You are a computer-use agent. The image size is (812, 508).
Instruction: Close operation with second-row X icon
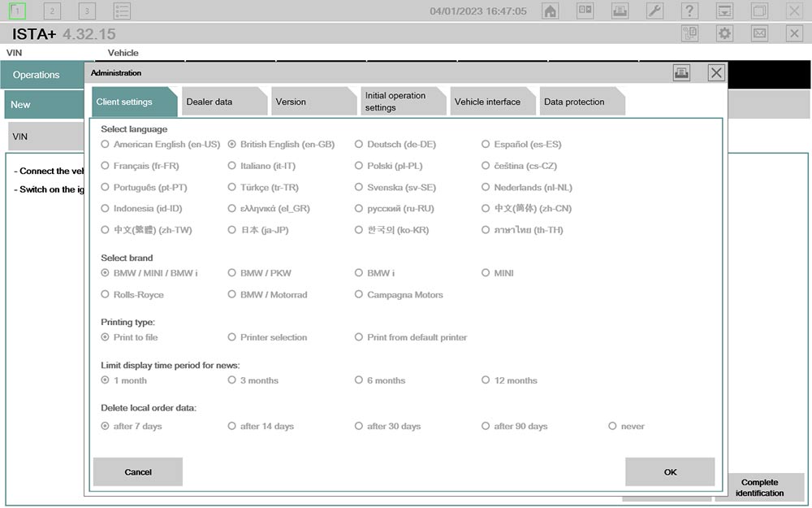[794, 33]
